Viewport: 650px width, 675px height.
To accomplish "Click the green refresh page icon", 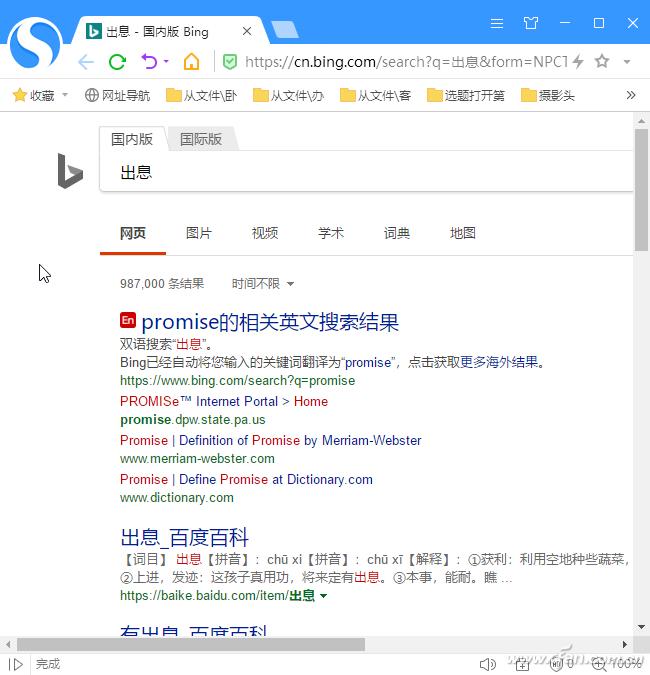I will 117,62.
